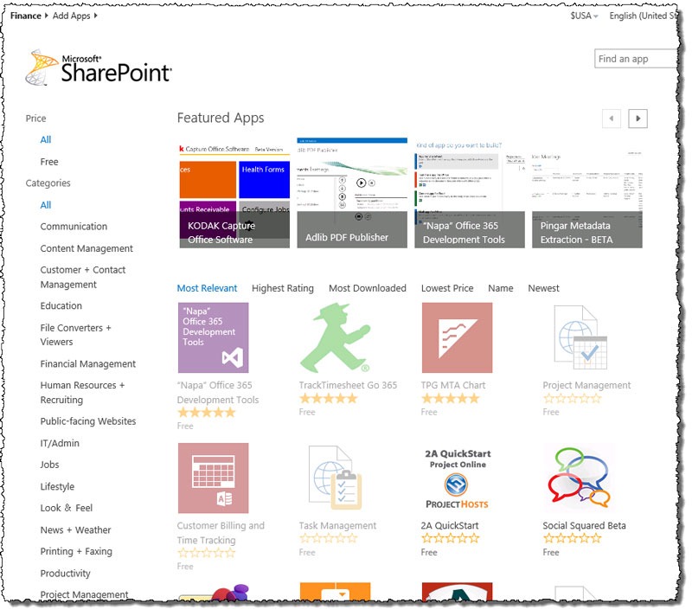Open TrackTimesheet Go 365 title link
Image resolution: width=692 pixels, height=616 pixels.
tap(348, 385)
